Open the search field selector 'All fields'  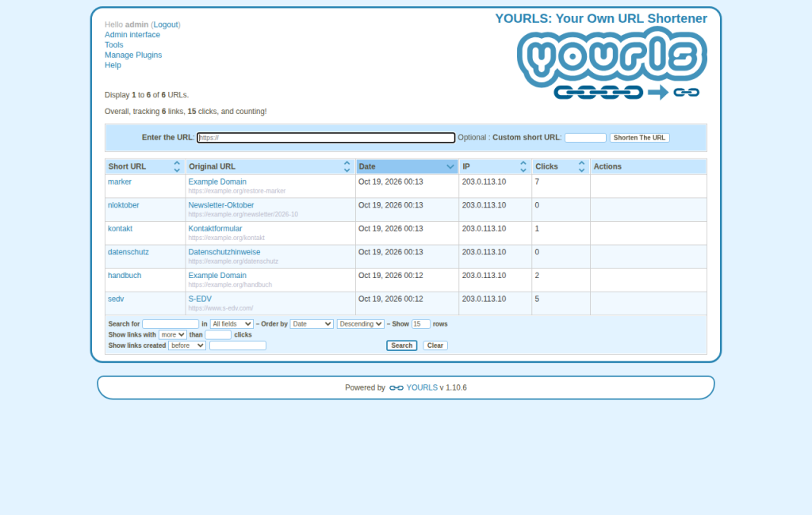click(232, 324)
